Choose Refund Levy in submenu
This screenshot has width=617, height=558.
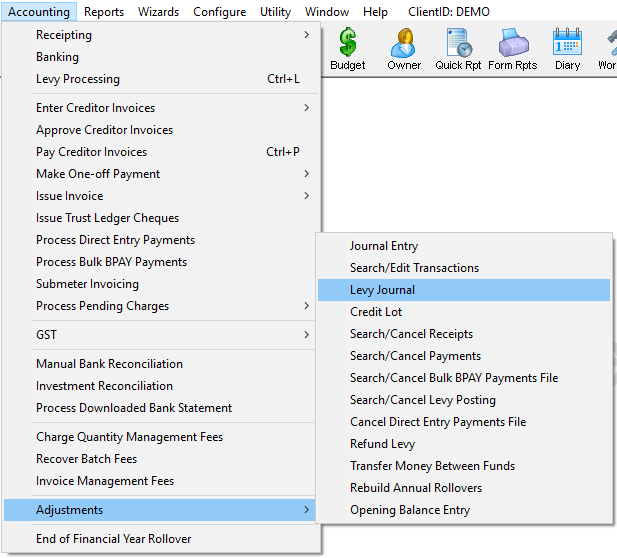pos(464,444)
